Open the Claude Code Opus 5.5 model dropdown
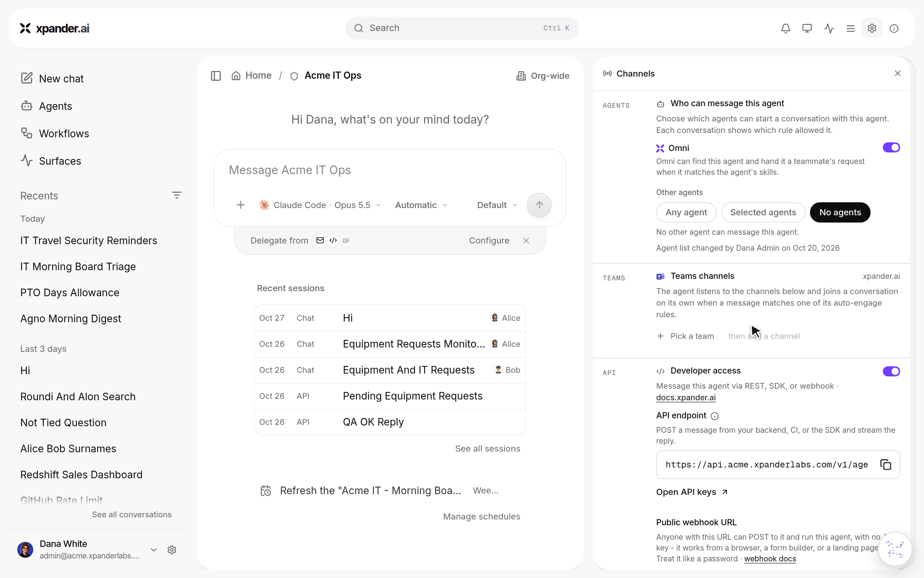This screenshot has width=924, height=578. 320,205
